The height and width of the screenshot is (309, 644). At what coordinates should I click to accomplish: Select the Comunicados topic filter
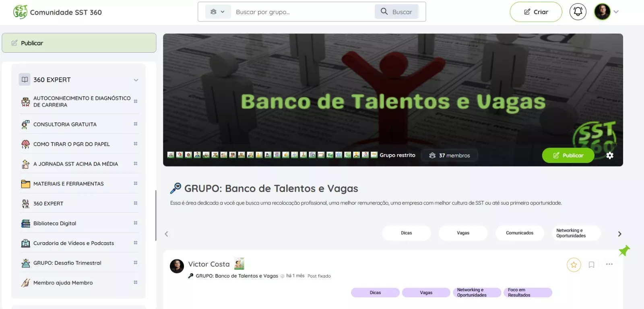click(520, 233)
